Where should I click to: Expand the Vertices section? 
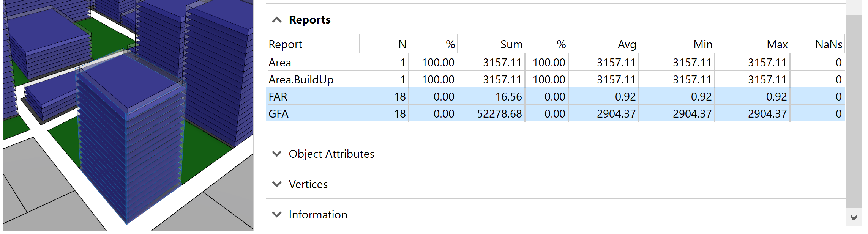[277, 184]
